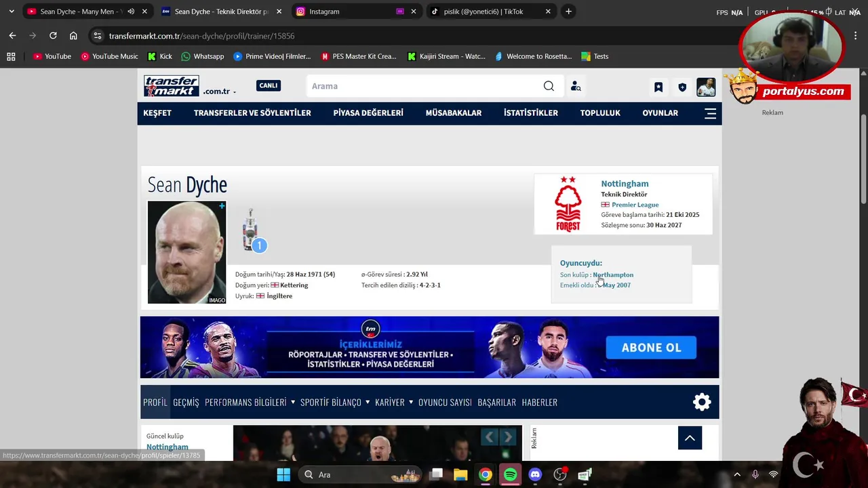Click the search magnifier icon
The height and width of the screenshot is (488, 868).
[549, 86]
